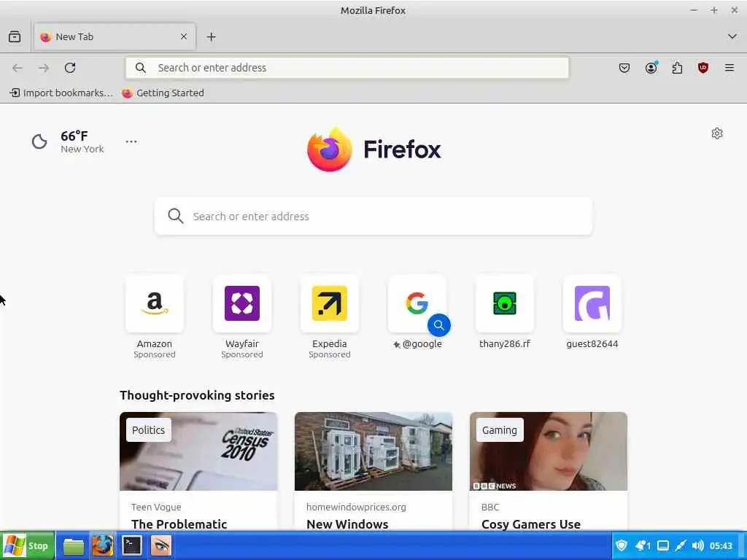Open the Extensions puzzle icon
Image resolution: width=747 pixels, height=560 pixels.
pos(677,68)
